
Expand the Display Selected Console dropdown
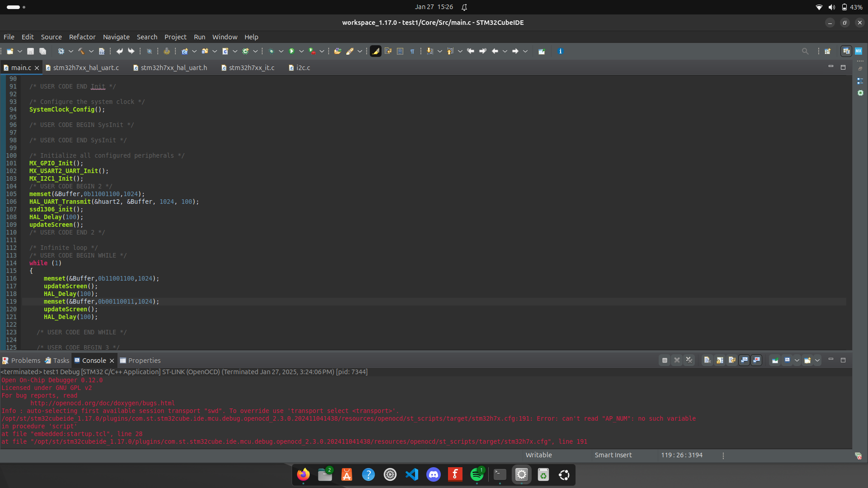coord(797,361)
